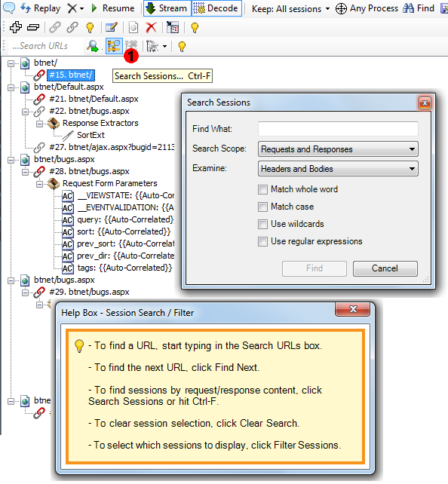The image size is (448, 484).
Task: Check Use regular expressions option
Action: coord(262,241)
